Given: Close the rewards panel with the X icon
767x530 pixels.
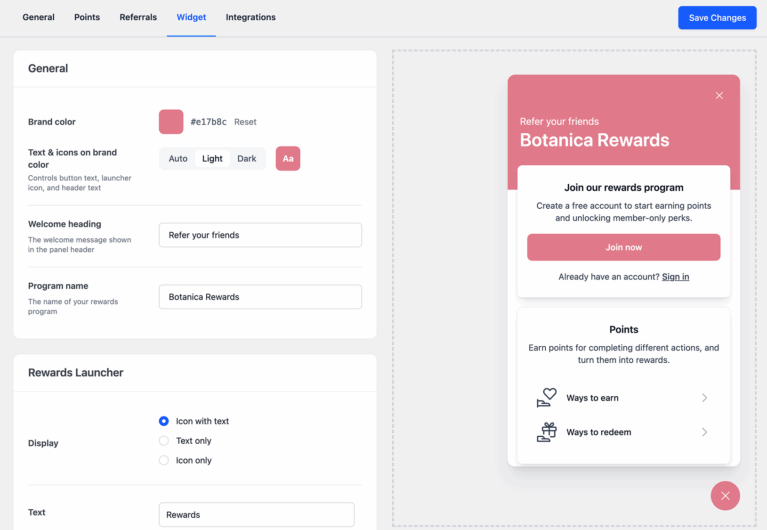Looking at the screenshot, I should point(719,95).
